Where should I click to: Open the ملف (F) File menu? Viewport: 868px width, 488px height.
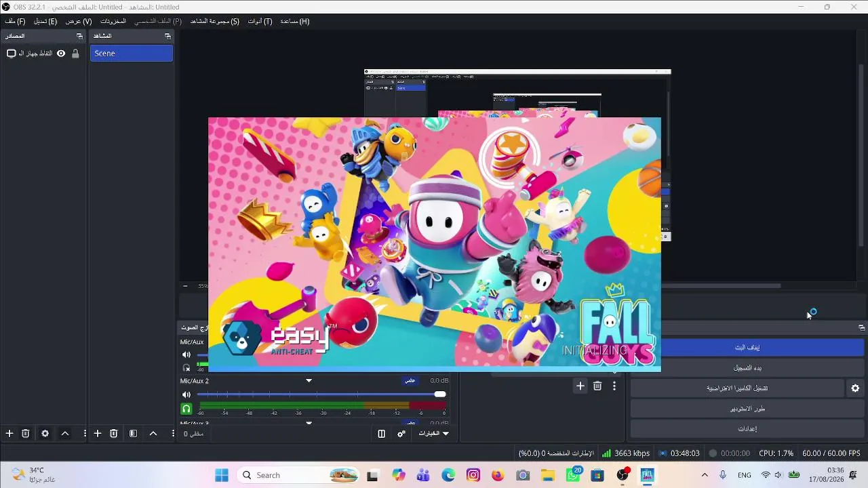coord(15,21)
